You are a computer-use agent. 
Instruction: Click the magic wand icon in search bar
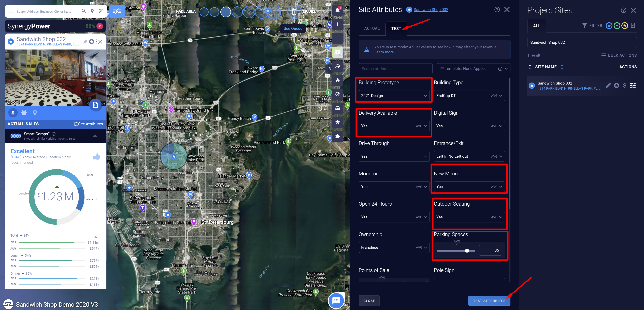click(x=101, y=11)
